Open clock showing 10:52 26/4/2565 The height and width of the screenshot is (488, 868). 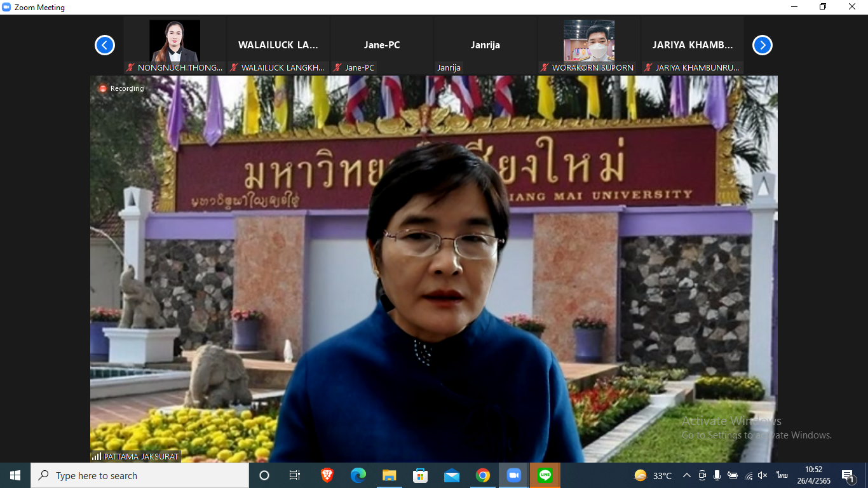pyautogui.click(x=814, y=475)
